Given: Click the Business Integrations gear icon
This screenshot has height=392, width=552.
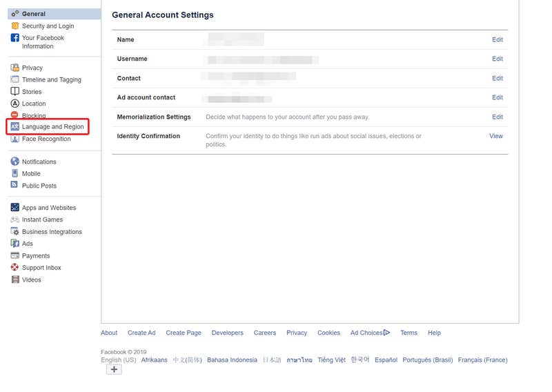Looking at the screenshot, I should pos(14,231).
